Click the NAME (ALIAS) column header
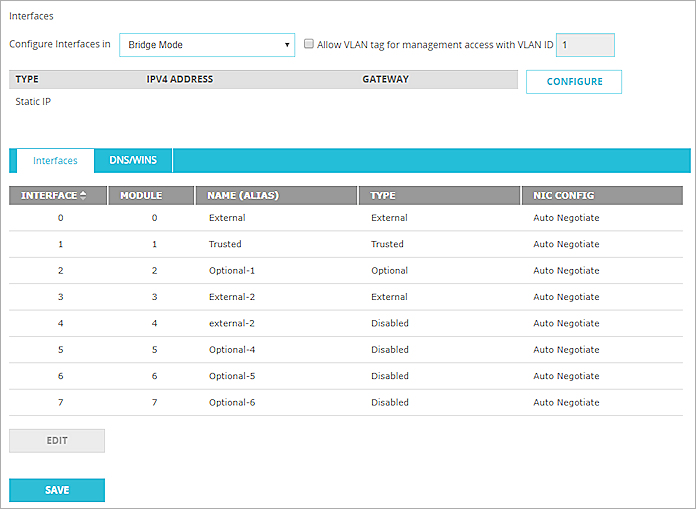Viewport: 696px width, 509px height. (241, 195)
